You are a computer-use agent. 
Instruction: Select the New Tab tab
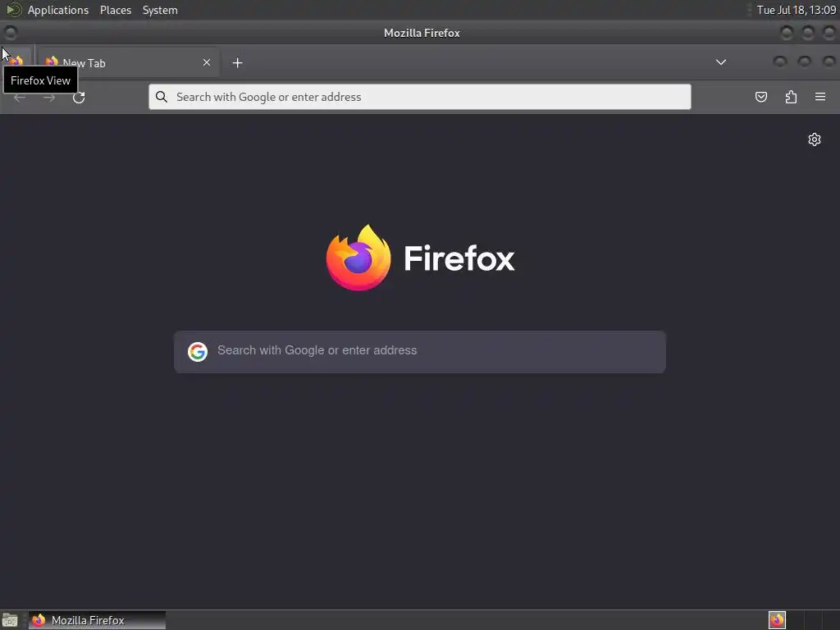128,62
